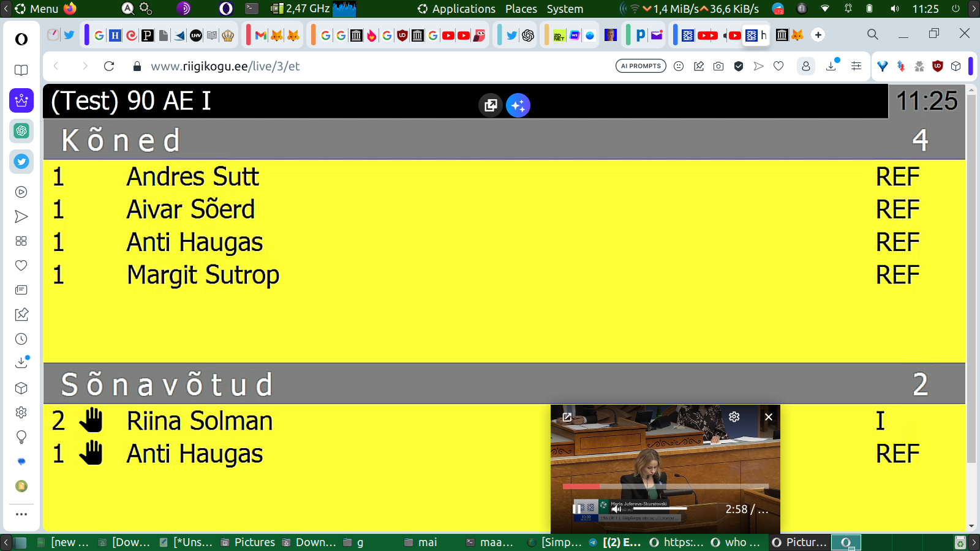Open the Places menu
Image resolution: width=980 pixels, height=551 pixels.
pyautogui.click(x=521, y=9)
